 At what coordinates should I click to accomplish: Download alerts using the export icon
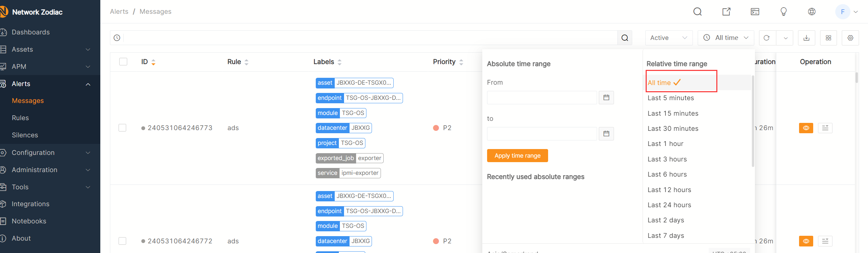tap(806, 38)
